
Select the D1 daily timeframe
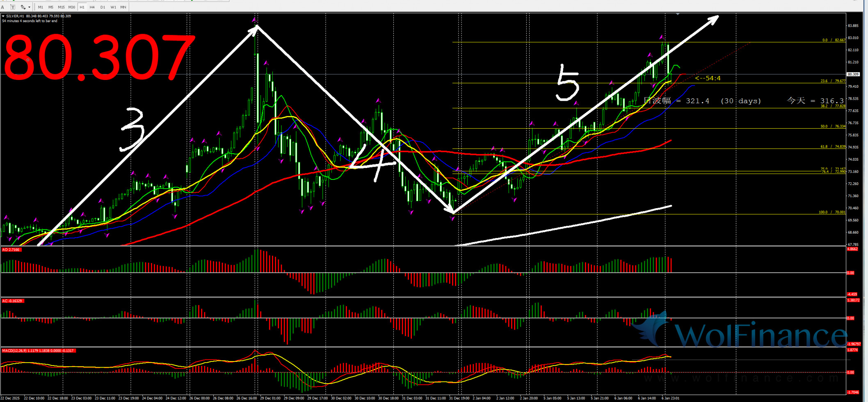pyautogui.click(x=103, y=7)
